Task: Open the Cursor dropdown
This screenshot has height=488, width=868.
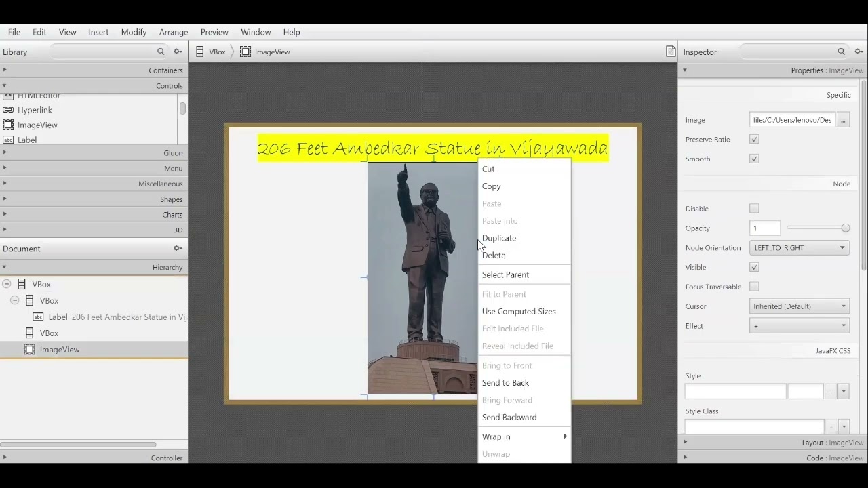Action: click(799, 306)
